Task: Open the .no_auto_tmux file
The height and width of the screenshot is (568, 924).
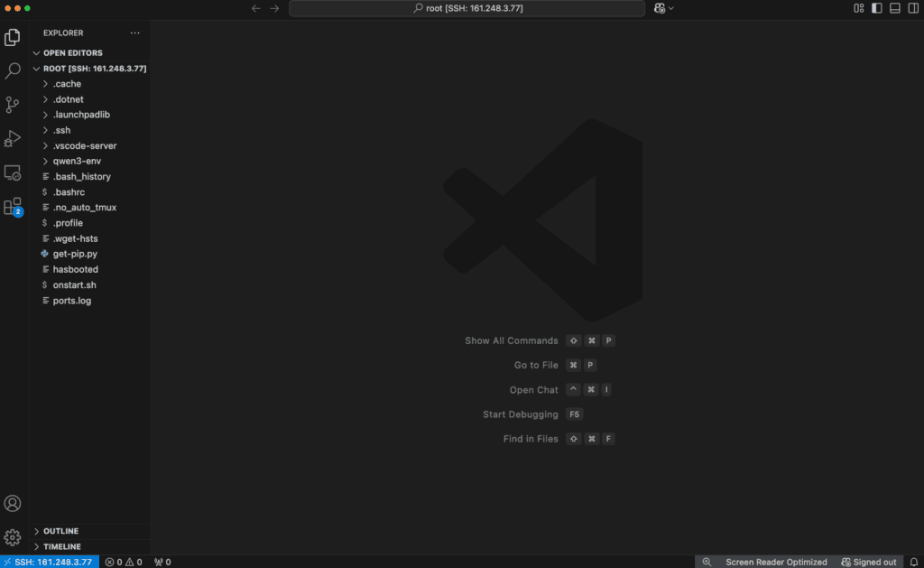Action: (89, 208)
